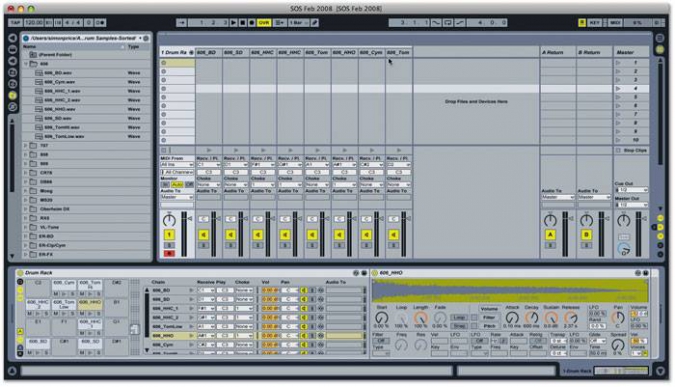The width and height of the screenshot is (675, 387).
Task: Set Monitor to Off
Action: (189, 184)
